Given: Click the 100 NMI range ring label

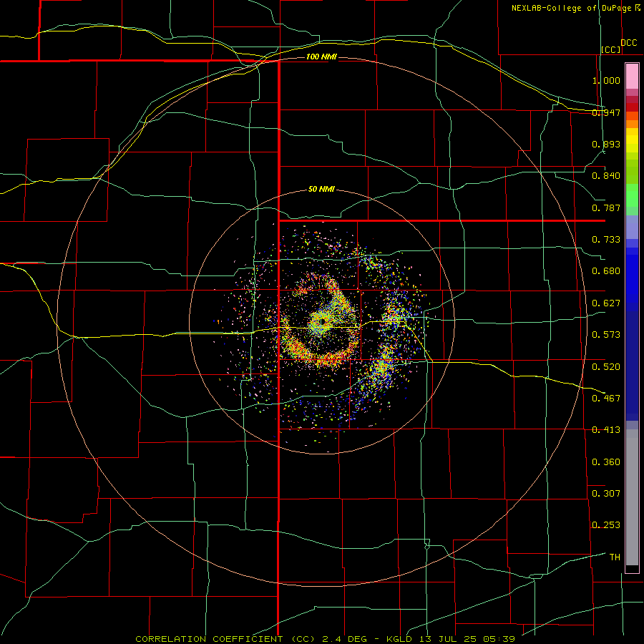Looking at the screenshot, I should 321,57.
